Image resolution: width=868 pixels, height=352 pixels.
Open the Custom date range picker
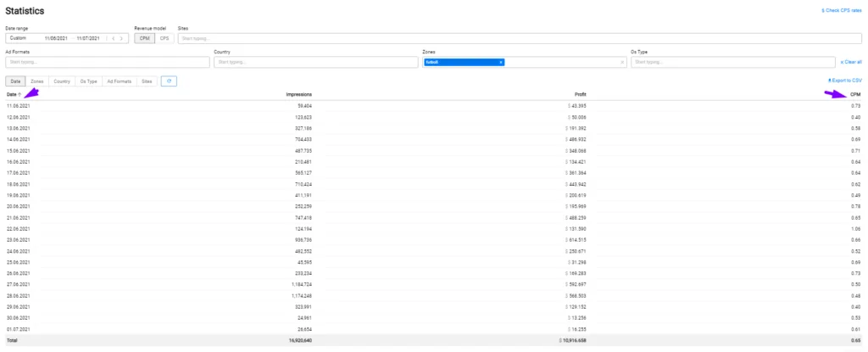point(24,38)
